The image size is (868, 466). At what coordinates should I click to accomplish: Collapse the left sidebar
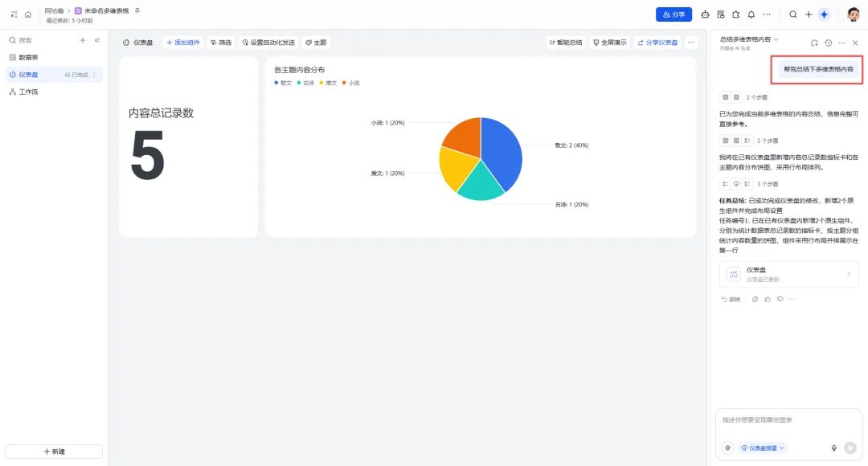click(x=97, y=40)
